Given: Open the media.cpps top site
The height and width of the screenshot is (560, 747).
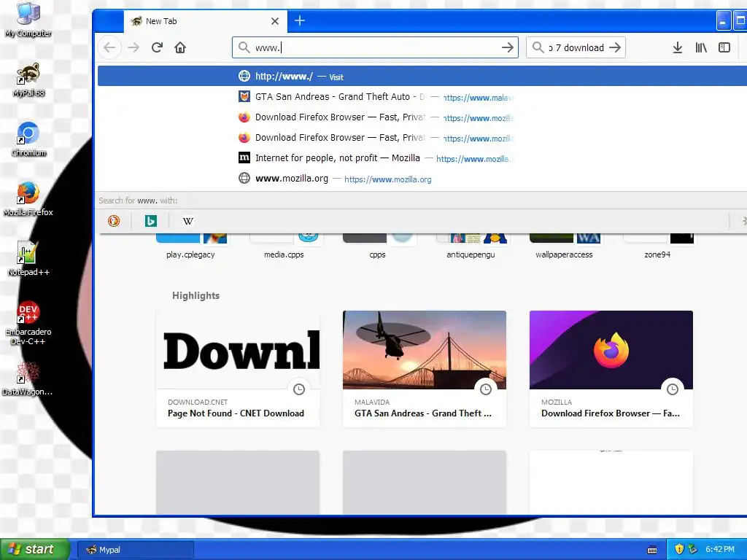Looking at the screenshot, I should coord(284,246).
